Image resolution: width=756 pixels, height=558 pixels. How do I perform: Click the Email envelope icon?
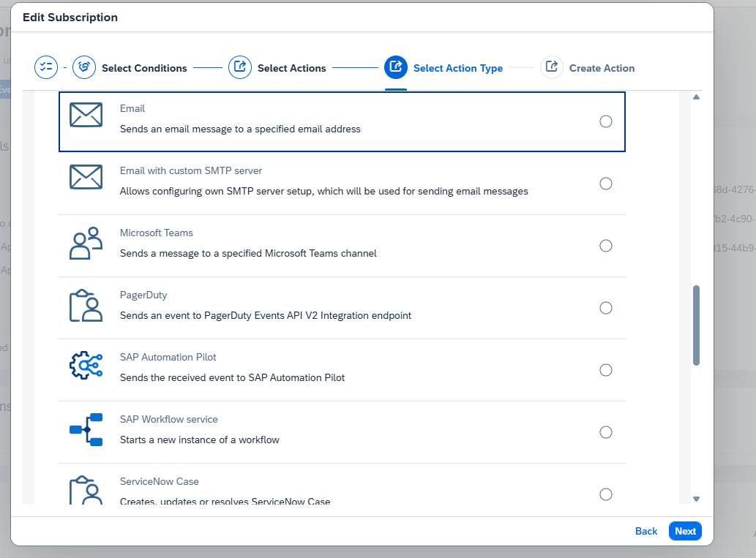(86, 115)
